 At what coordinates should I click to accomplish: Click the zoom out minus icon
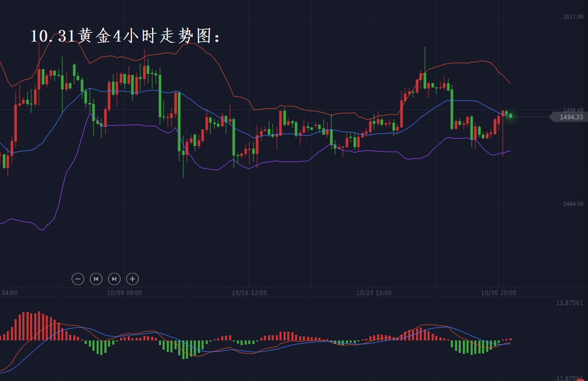pyautogui.click(x=77, y=279)
